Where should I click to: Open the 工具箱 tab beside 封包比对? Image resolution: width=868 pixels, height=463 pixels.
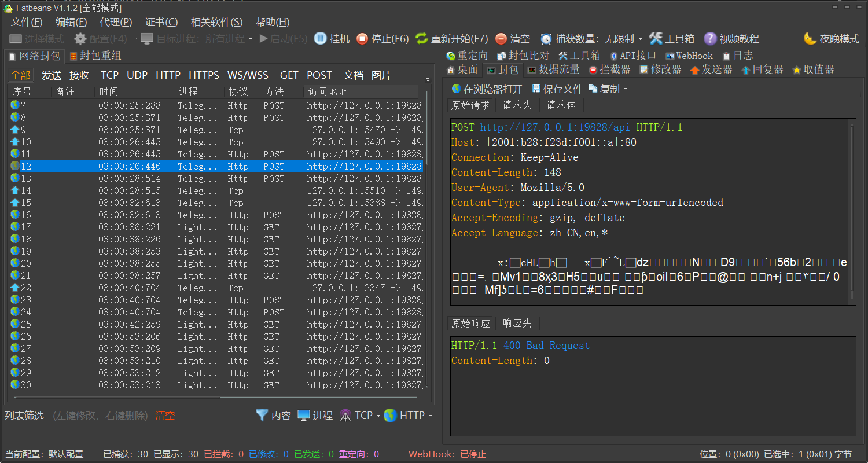(579, 56)
